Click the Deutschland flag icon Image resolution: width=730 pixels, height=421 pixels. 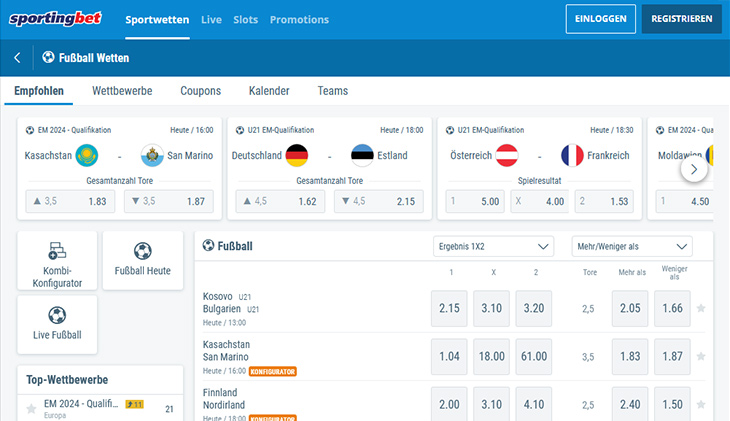pos(297,155)
